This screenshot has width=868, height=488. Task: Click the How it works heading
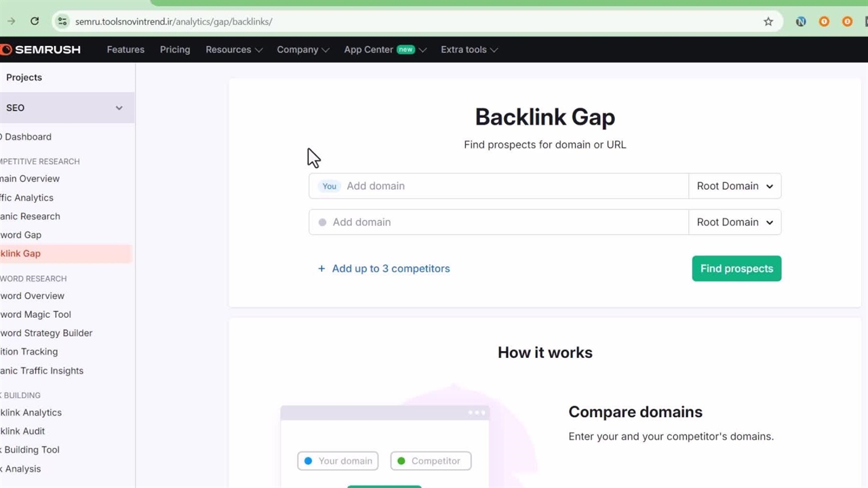click(x=545, y=352)
